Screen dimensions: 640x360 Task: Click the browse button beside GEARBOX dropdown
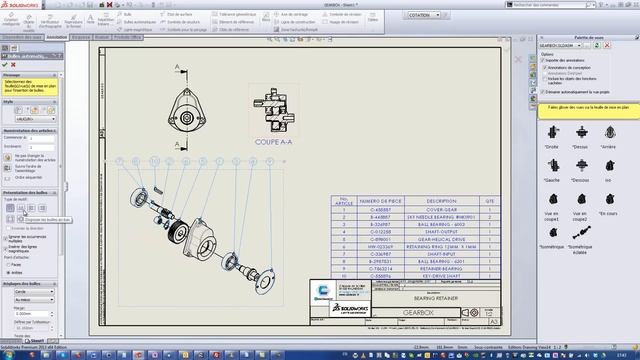pos(587,45)
